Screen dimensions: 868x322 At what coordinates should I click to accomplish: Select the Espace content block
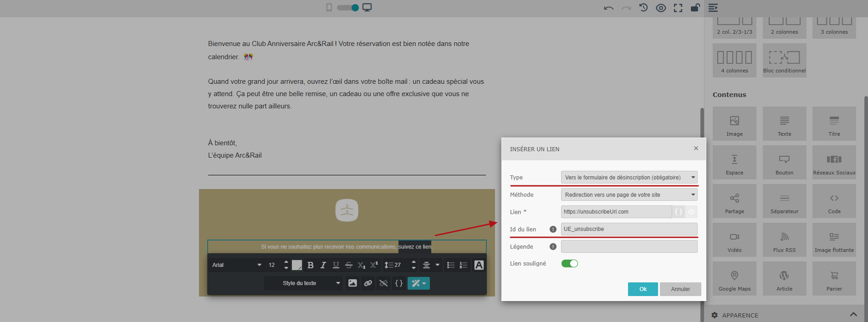[x=735, y=163]
